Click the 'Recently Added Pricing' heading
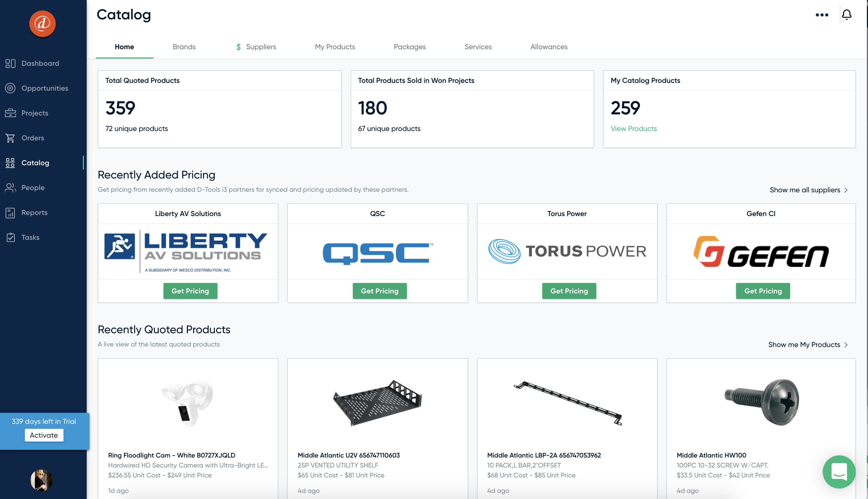 tap(157, 175)
